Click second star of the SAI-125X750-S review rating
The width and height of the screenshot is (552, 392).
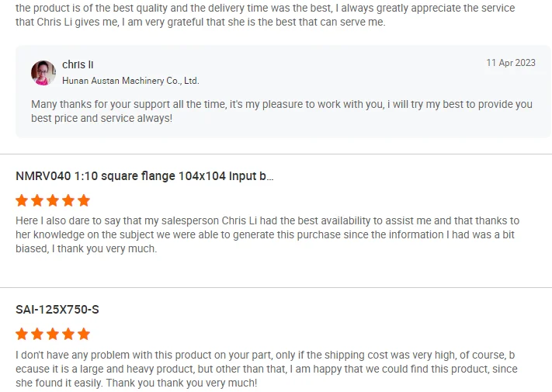tap(37, 335)
